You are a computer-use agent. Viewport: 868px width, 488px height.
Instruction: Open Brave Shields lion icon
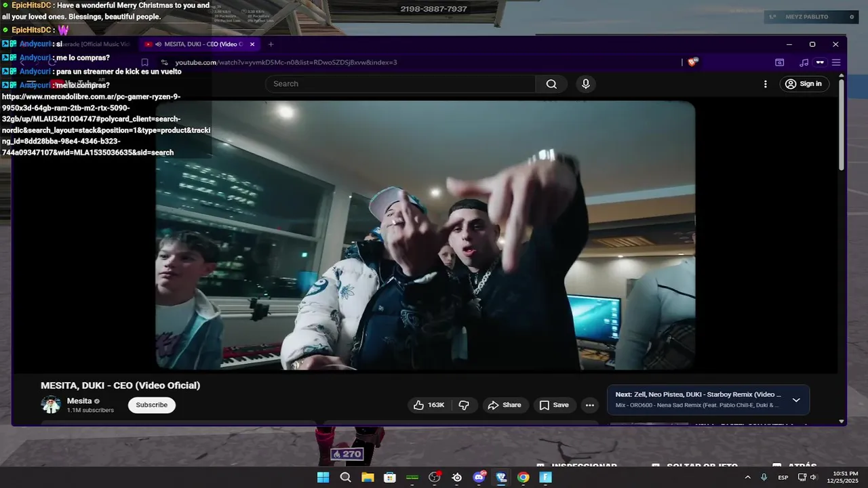[x=692, y=62]
